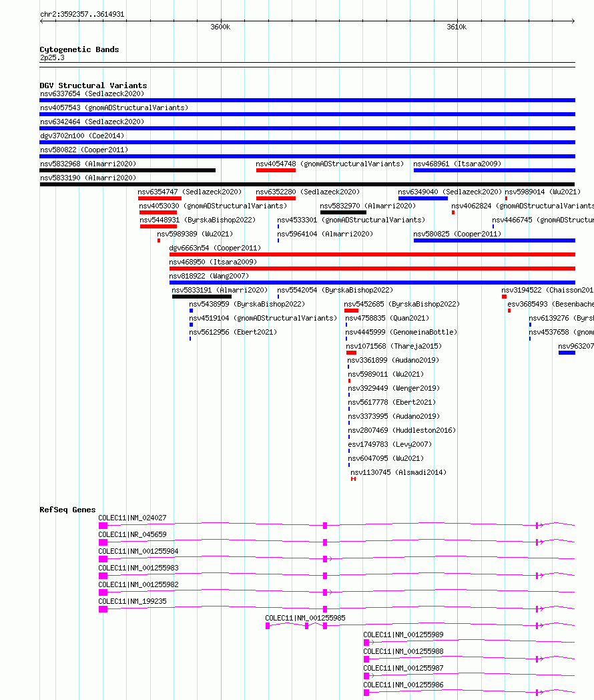Click the red bar of nsv1071568 (Thareja2015)
The width and height of the screenshot is (594, 700).
click(x=352, y=353)
